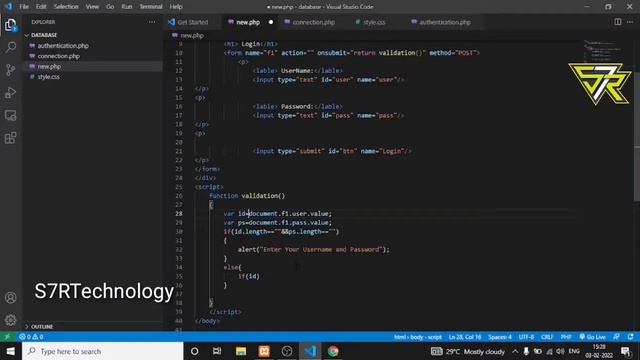The width and height of the screenshot is (640, 360).
Task: Switch to the Get Started tab
Action: pyautogui.click(x=192, y=22)
